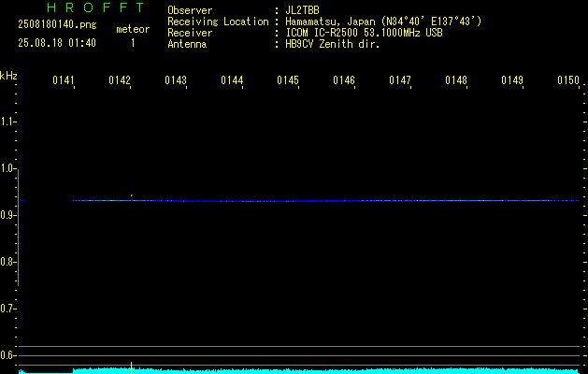Click the 0.8 kHz frequency axis label
The height and width of the screenshot is (374, 588).
tap(7, 262)
